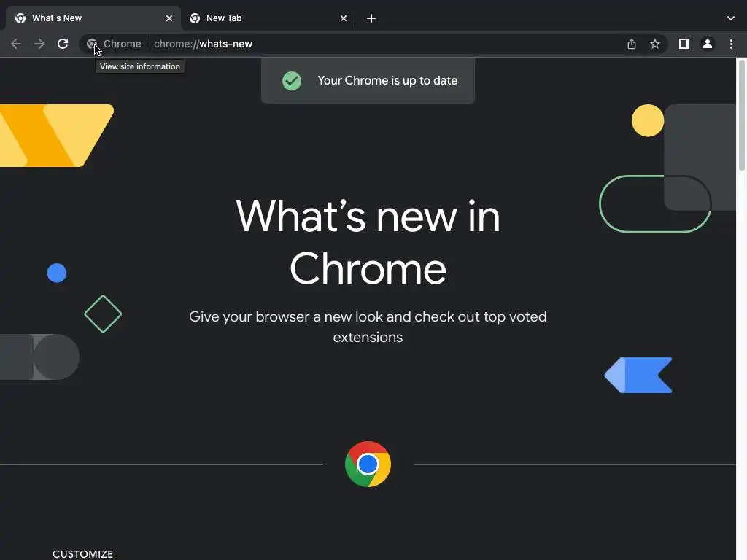Click the colorful Chrome logo
Image resolution: width=747 pixels, height=560 pixels.
(368, 464)
